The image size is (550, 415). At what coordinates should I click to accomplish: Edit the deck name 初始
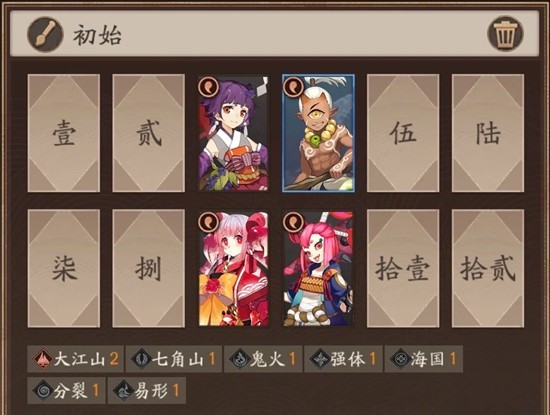(97, 35)
